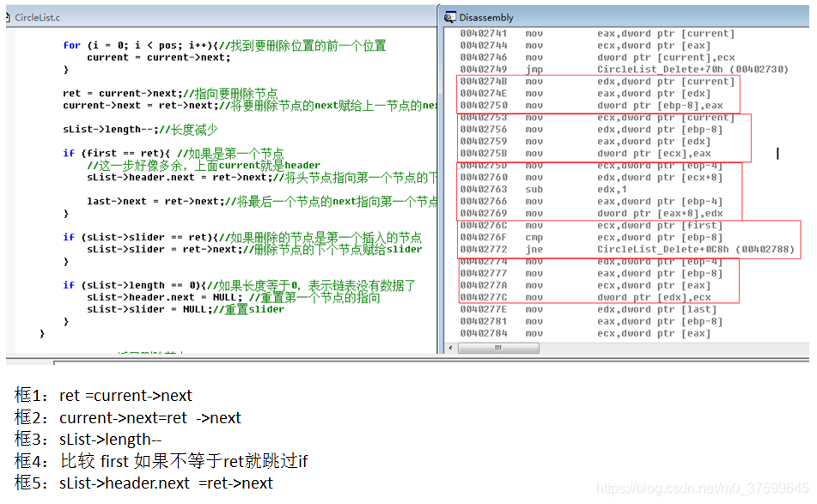
Task: Select disassembly line at address 00402784
Action: (585, 332)
